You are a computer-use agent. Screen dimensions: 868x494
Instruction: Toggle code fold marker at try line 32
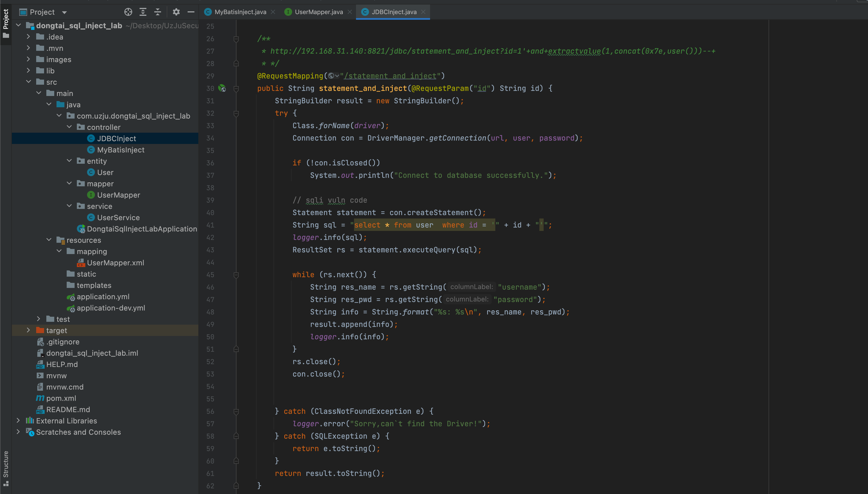click(x=236, y=113)
